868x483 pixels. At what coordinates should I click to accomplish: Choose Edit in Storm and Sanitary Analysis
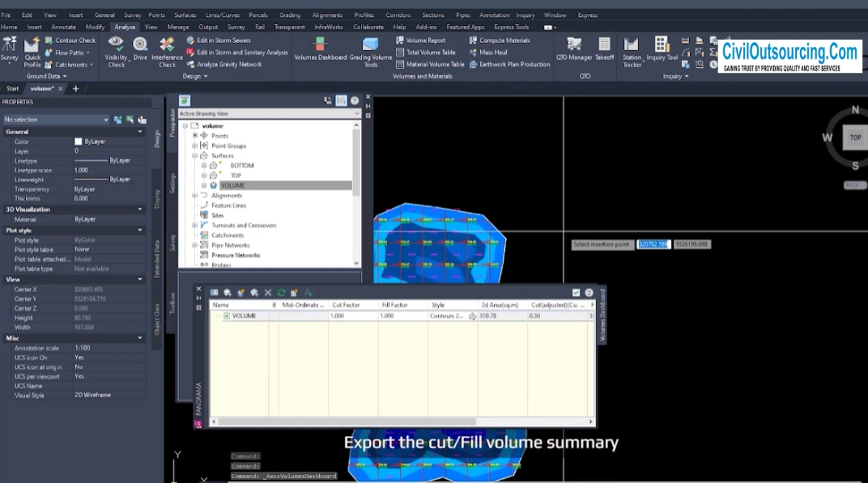(237, 53)
